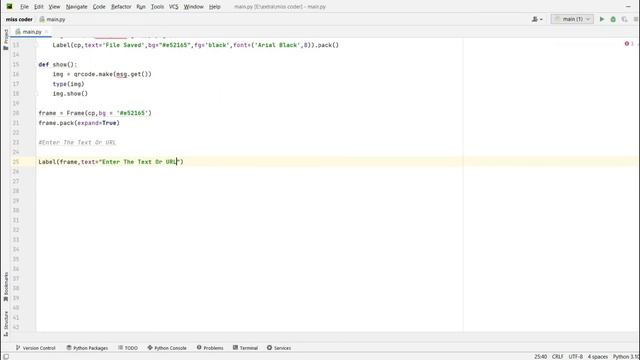
Task: Click the 'File Saved' Label line 13
Action: click(x=196, y=45)
